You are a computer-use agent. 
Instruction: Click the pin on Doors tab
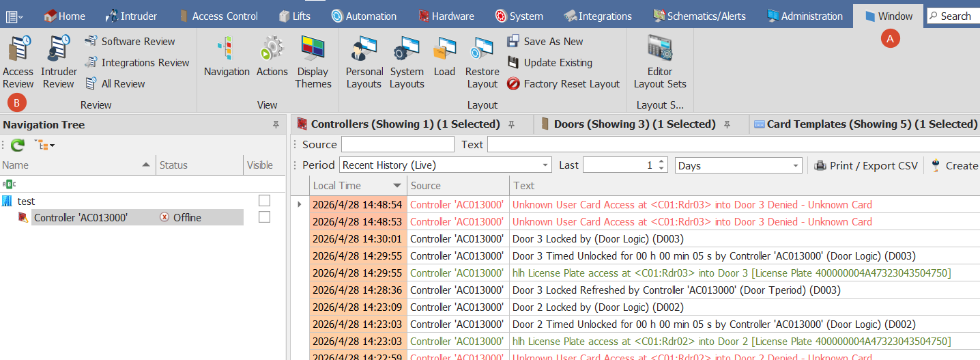coord(727,124)
